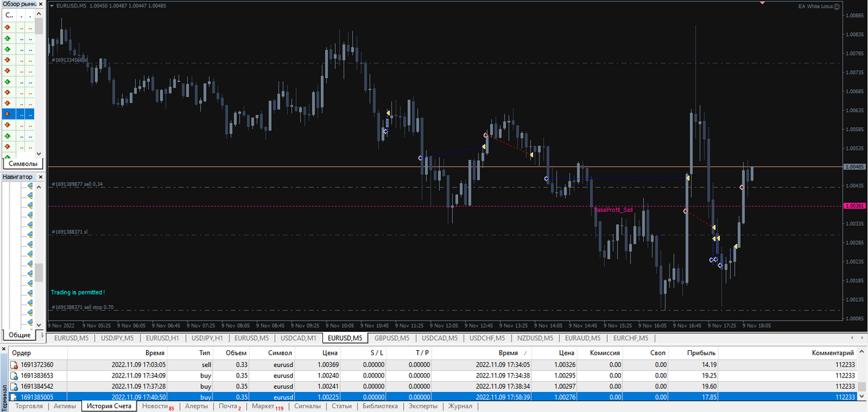Click the profit value 19.60
868x412 pixels.
pyautogui.click(x=709, y=386)
